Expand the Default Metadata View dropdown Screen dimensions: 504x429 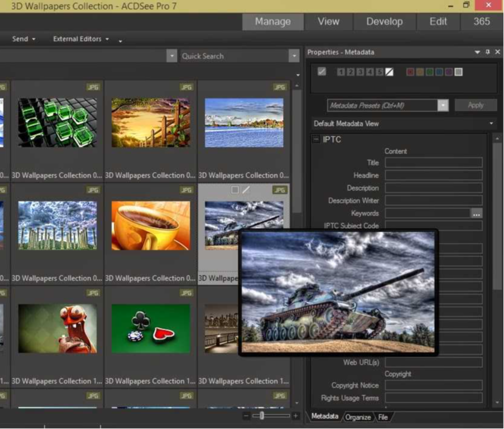(491, 123)
